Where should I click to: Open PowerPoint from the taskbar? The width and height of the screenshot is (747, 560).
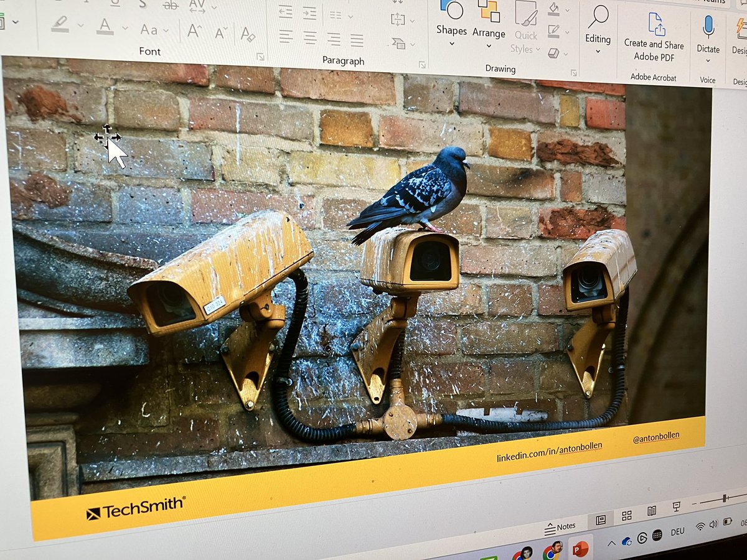point(580,548)
